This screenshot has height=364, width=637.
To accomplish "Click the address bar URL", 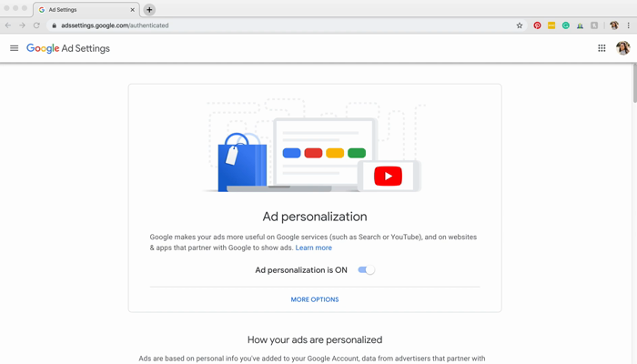I will [x=115, y=25].
